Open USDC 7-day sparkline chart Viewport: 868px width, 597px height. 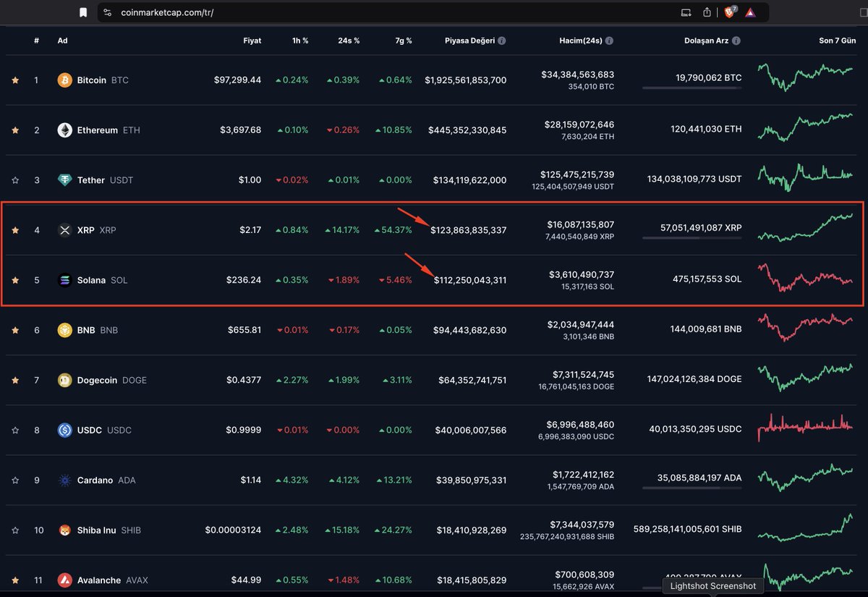pos(805,427)
